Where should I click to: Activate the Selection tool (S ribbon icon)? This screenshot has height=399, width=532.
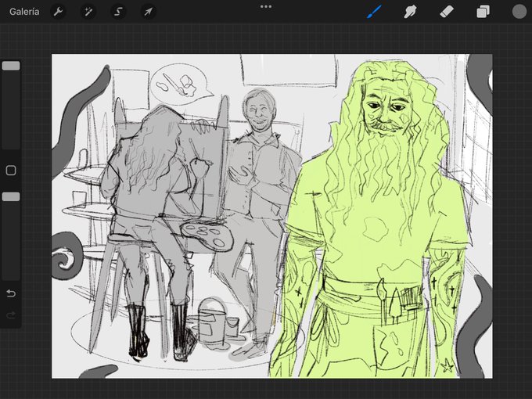coord(118,12)
